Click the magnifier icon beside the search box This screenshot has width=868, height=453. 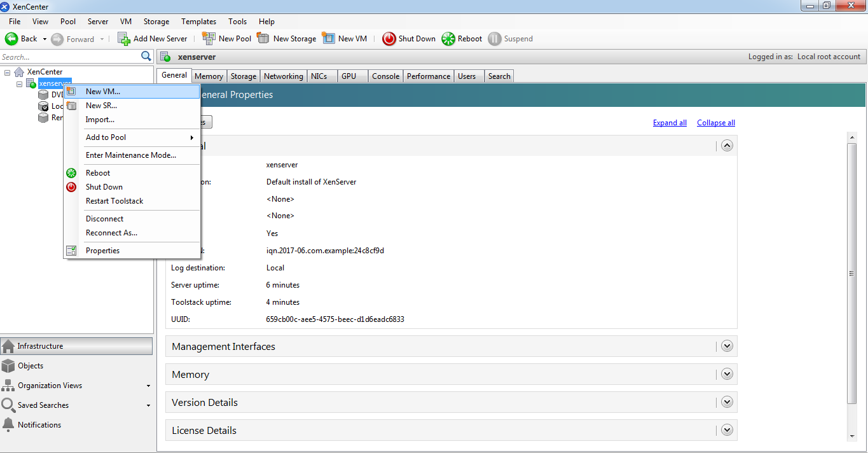click(146, 57)
